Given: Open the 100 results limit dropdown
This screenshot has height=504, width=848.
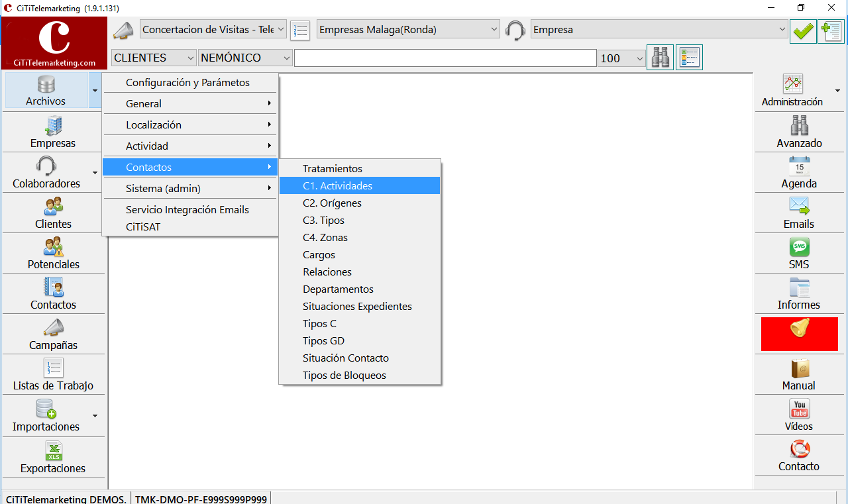Looking at the screenshot, I should [x=621, y=58].
